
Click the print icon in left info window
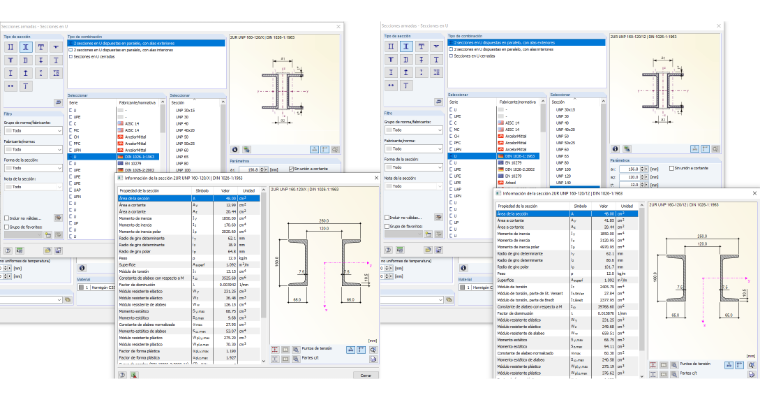(373, 359)
